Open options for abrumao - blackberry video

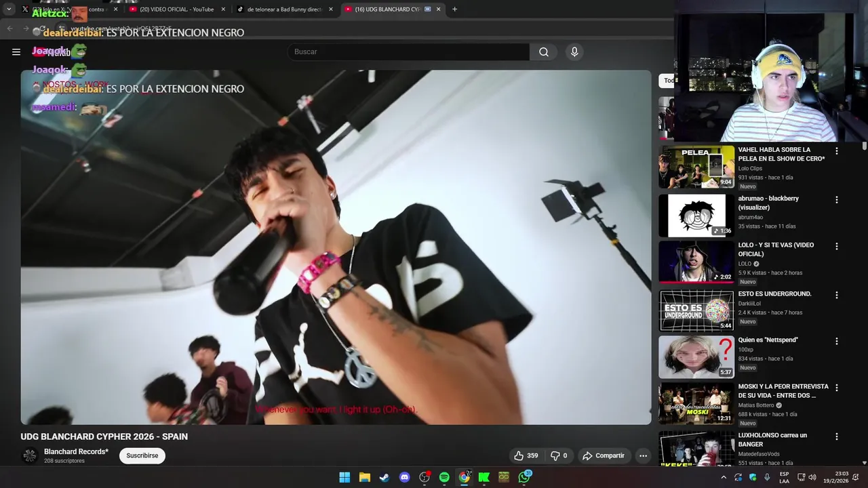coord(836,200)
